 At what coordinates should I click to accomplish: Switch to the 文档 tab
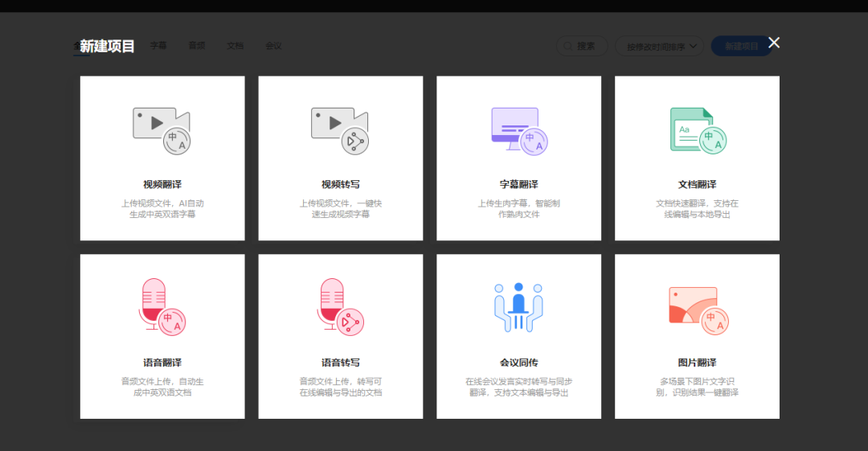(x=235, y=46)
